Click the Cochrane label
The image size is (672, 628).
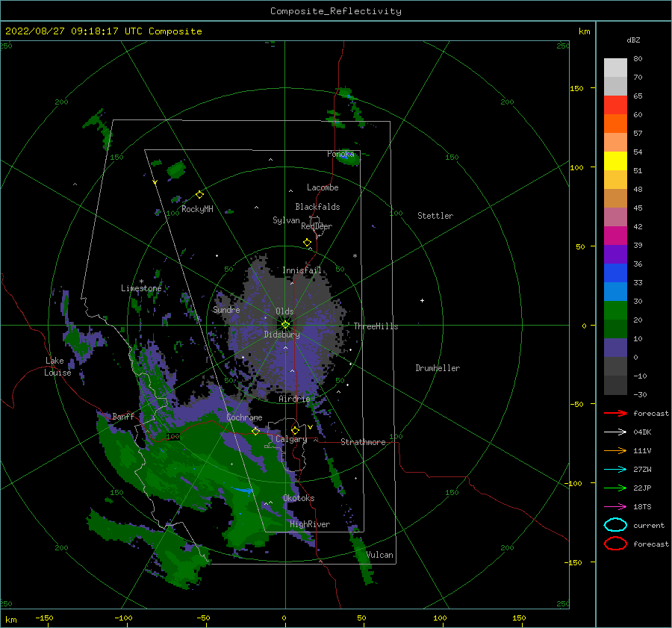point(244,417)
